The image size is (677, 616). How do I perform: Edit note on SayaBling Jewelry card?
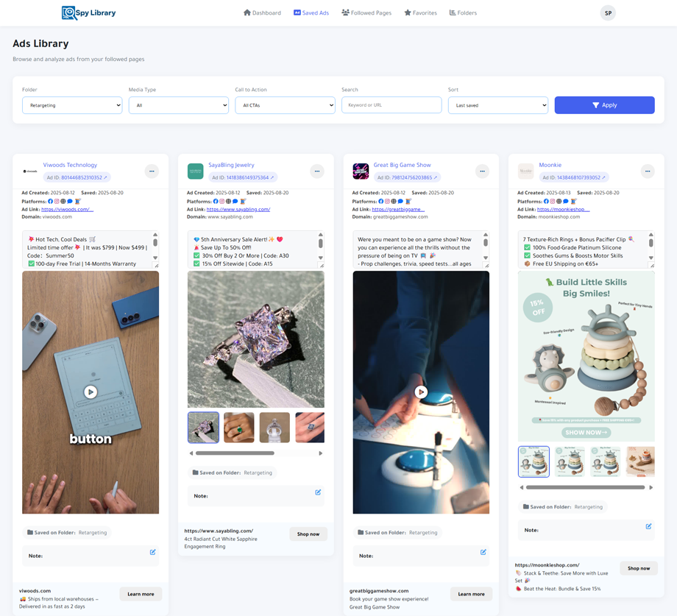[x=318, y=492]
